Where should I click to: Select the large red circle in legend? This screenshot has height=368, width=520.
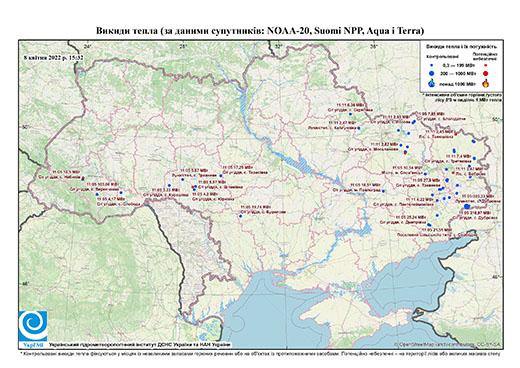click(485, 73)
